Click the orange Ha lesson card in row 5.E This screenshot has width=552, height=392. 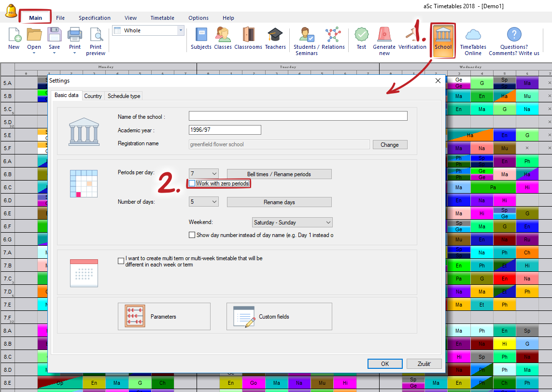[469, 135]
